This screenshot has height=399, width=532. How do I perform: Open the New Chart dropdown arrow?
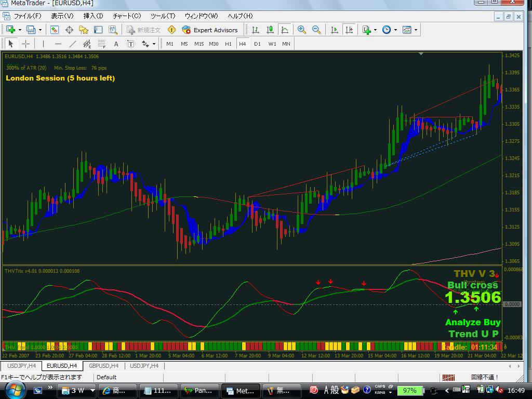click(20, 30)
